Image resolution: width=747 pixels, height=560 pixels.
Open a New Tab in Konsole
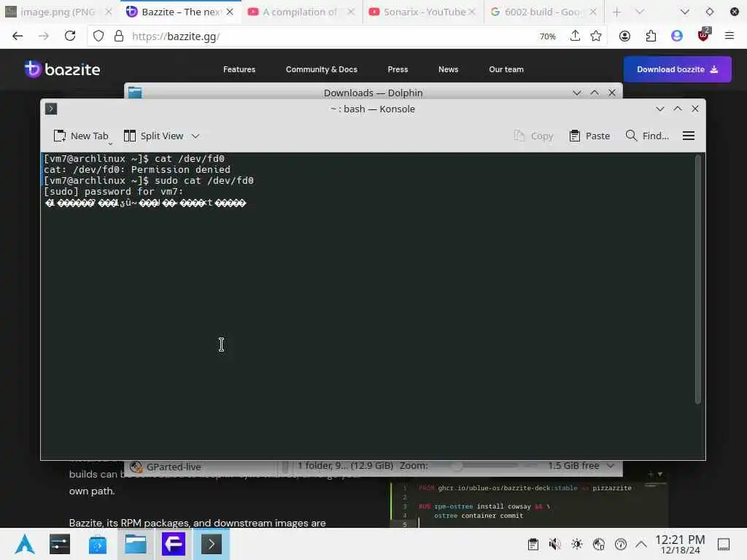tap(81, 136)
